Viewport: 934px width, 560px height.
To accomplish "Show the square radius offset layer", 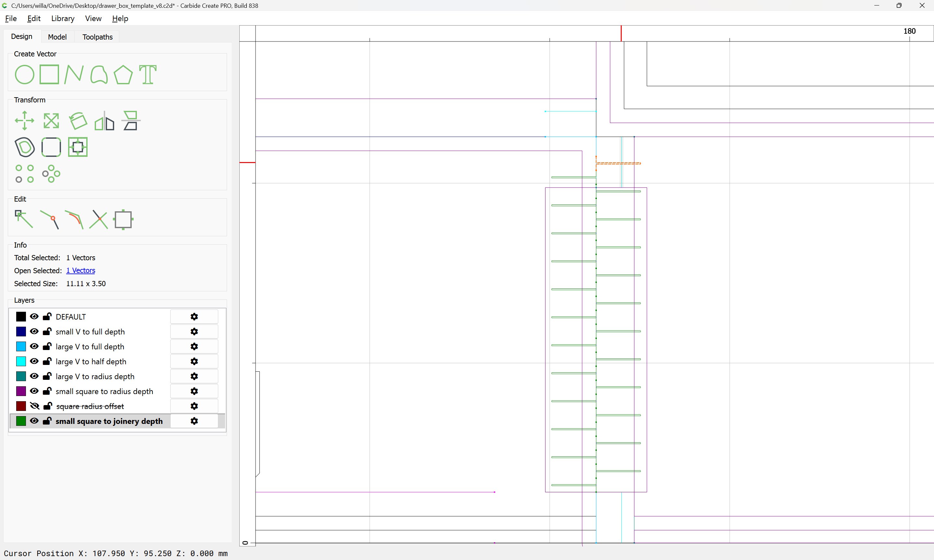I will pos(34,406).
